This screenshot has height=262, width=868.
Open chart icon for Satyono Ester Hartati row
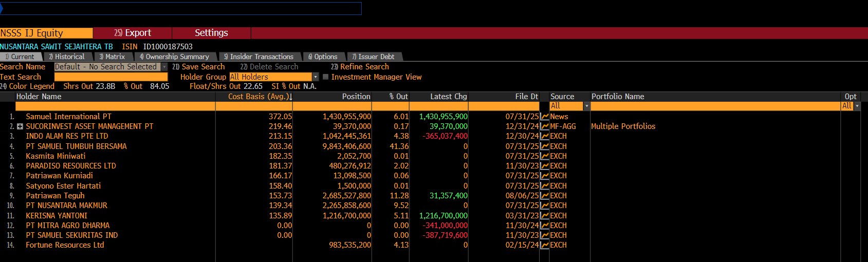[x=545, y=186]
